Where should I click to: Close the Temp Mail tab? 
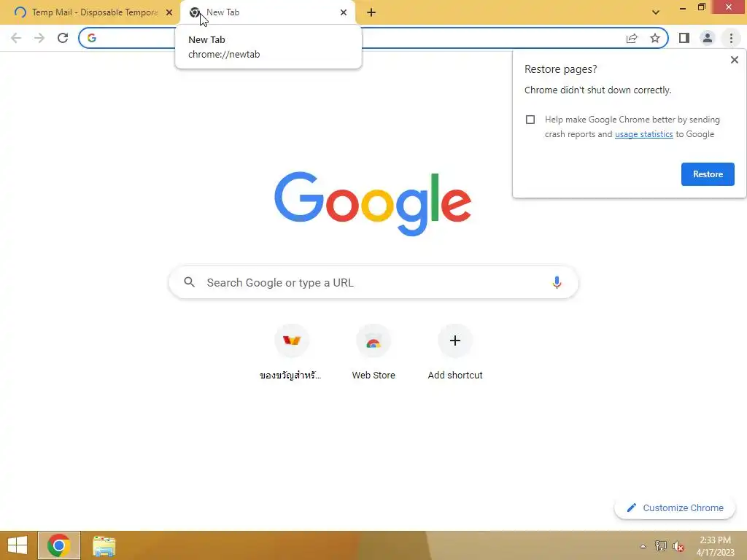(x=169, y=12)
